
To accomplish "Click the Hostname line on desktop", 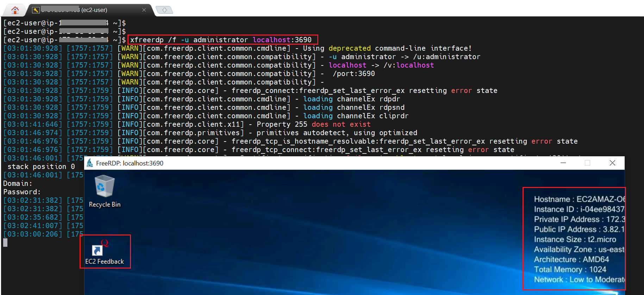I will pyautogui.click(x=579, y=199).
